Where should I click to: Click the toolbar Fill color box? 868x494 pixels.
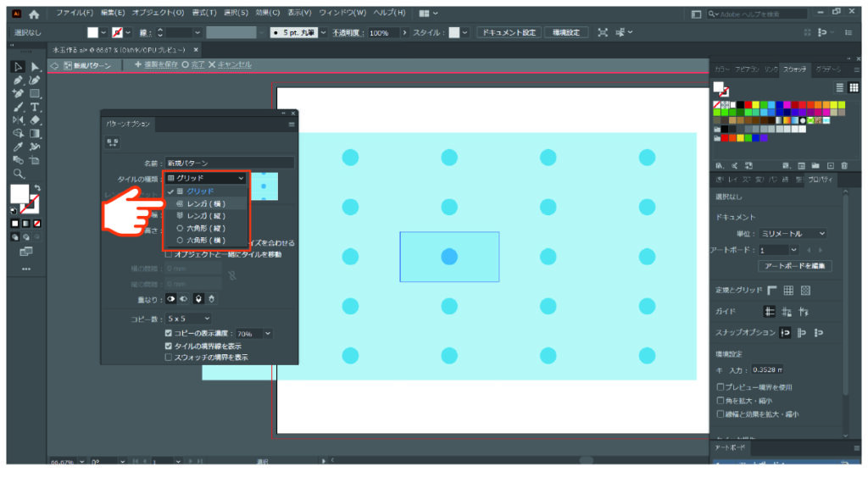point(19,193)
